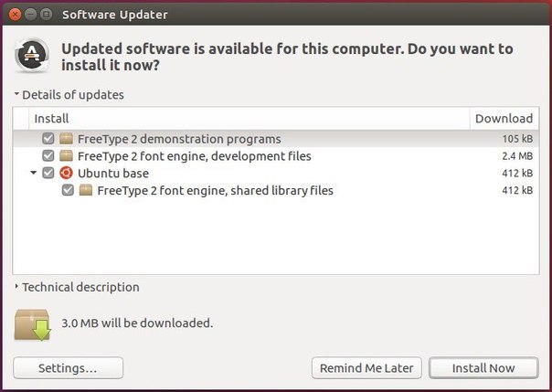Click the package icon for FreeType 2 demonstration programs
The width and height of the screenshot is (552, 392).
pyautogui.click(x=66, y=139)
